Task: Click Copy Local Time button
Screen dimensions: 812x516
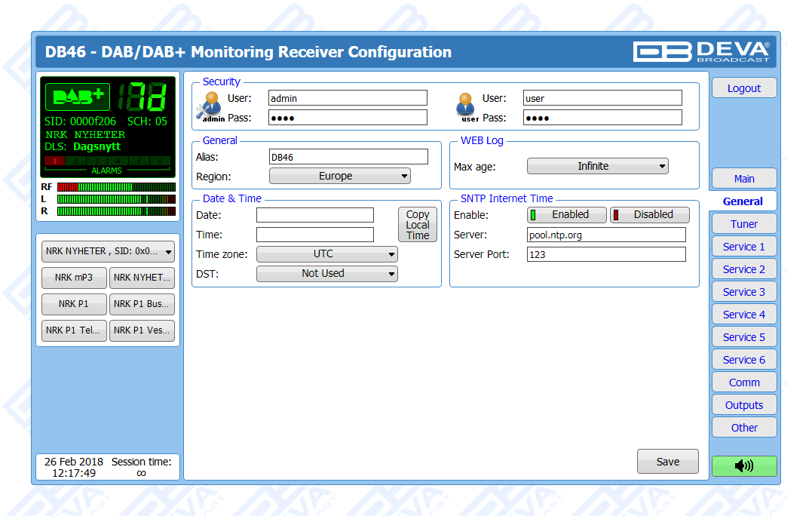Action: click(418, 225)
